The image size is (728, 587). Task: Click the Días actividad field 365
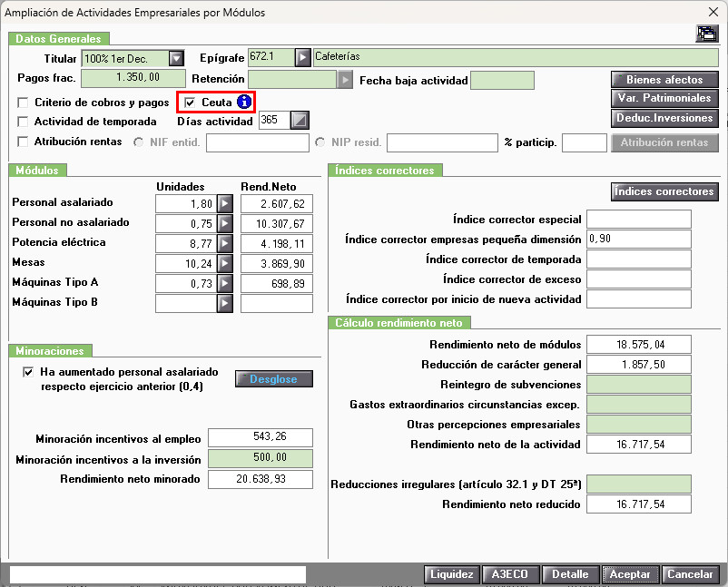274,120
